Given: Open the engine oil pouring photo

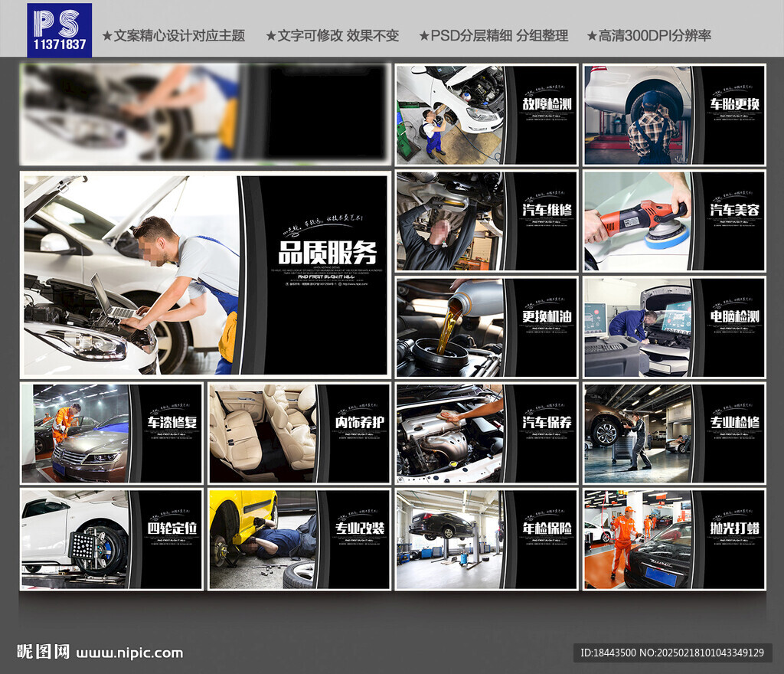Looking at the screenshot, I should [x=450, y=328].
